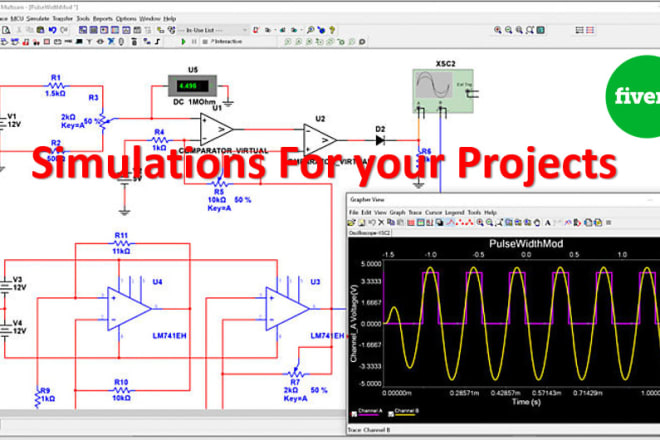Open the Reports menu

click(103, 19)
